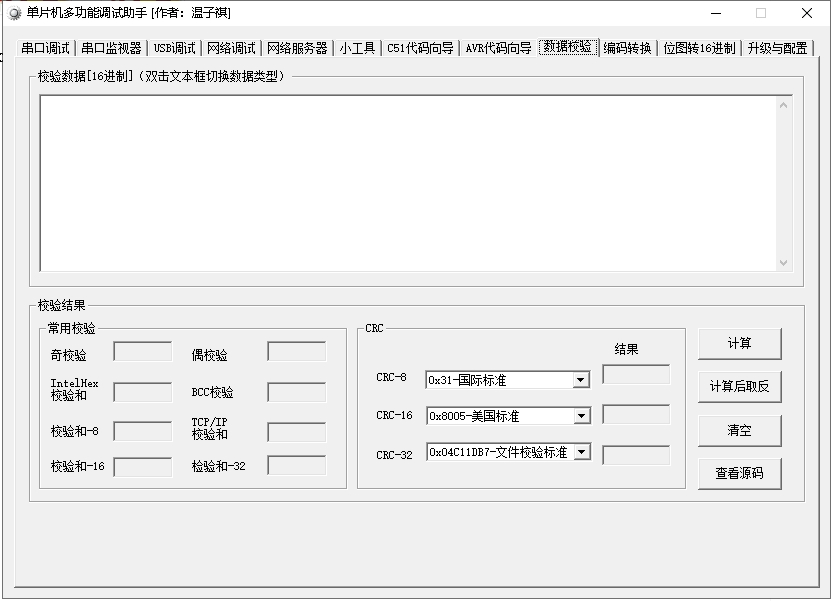Click the 校验结果 group label
This screenshot has height=601, width=833.
[62, 305]
